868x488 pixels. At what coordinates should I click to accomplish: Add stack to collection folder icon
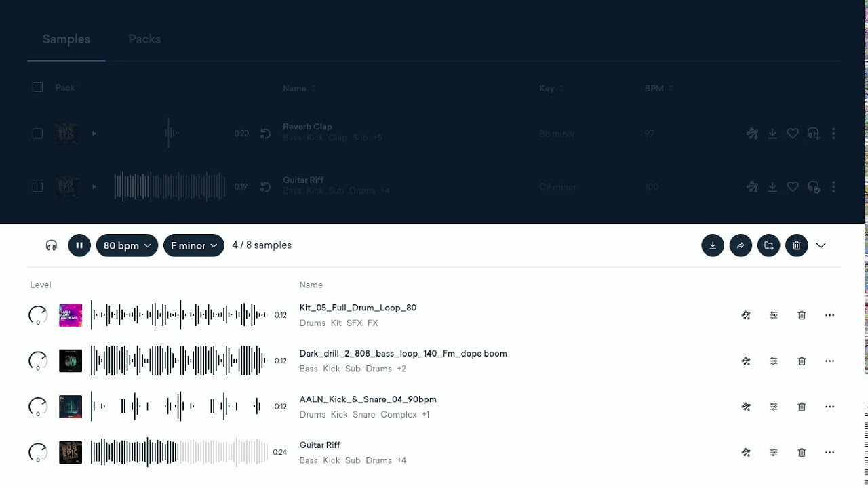[x=769, y=245]
